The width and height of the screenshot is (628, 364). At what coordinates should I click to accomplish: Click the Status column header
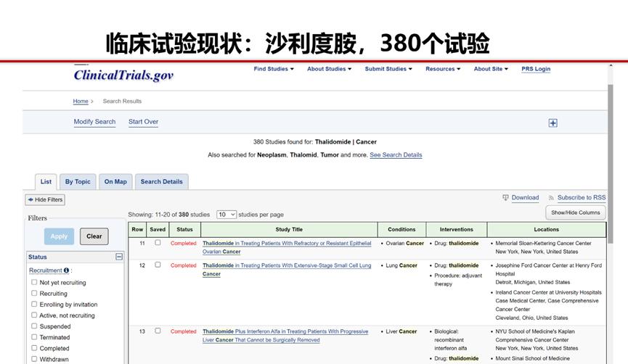(x=184, y=230)
